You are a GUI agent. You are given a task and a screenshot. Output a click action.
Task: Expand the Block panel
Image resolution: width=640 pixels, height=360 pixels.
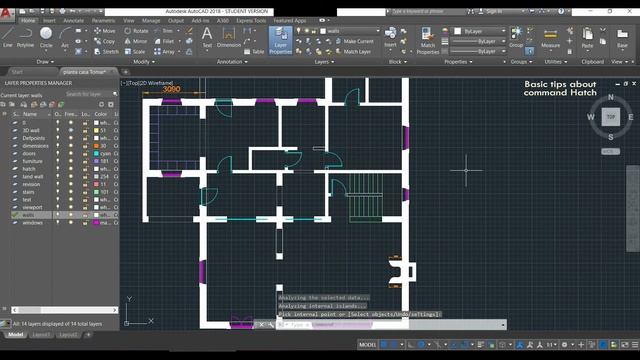398,62
